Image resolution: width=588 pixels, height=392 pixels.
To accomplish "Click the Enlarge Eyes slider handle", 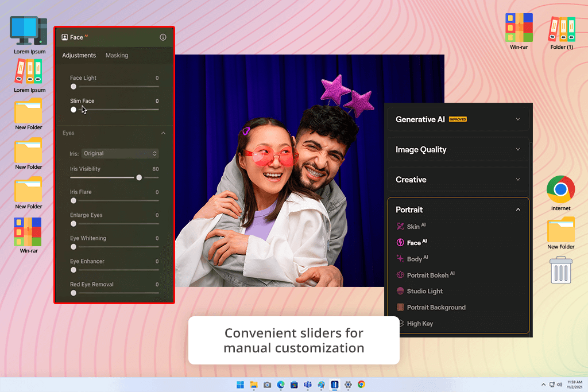I will click(x=73, y=224).
